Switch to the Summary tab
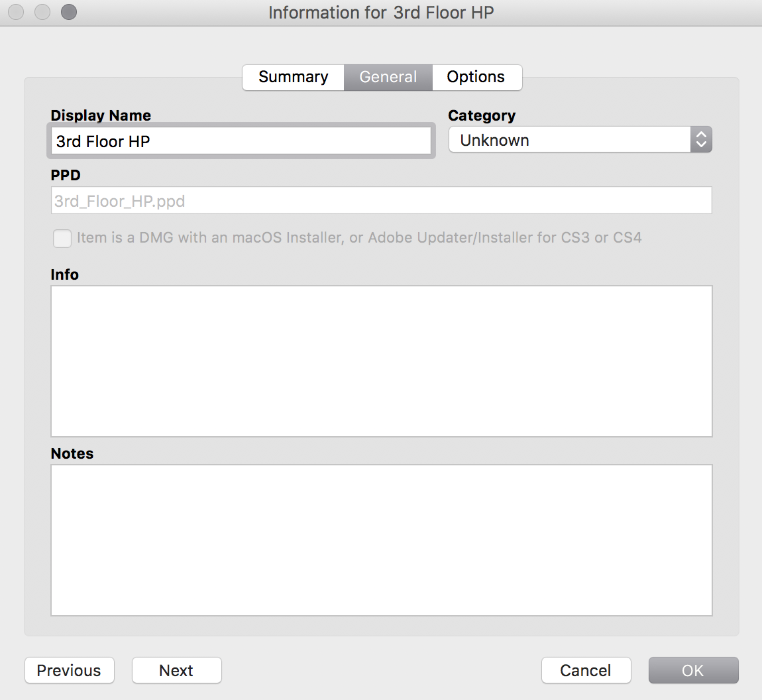The height and width of the screenshot is (700, 762). [x=293, y=78]
